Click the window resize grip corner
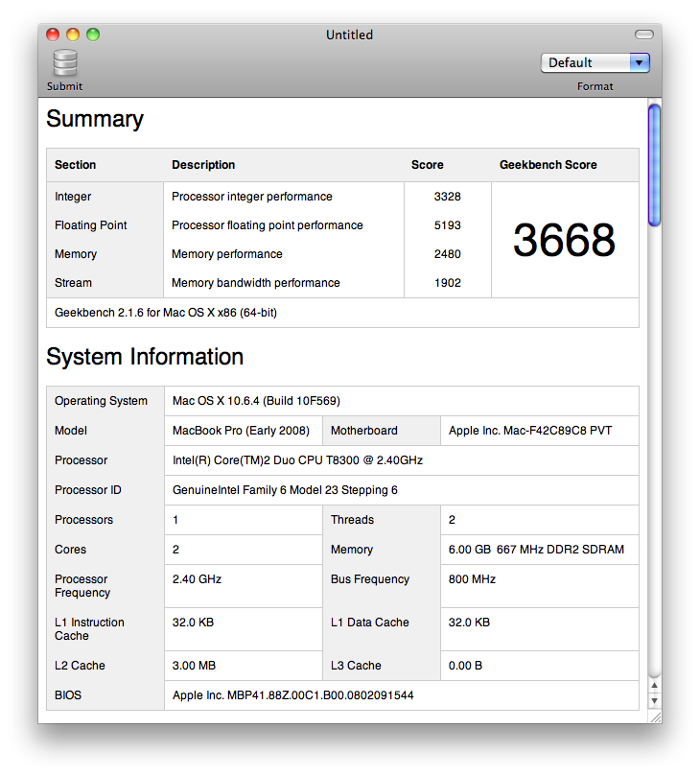 pyautogui.click(x=655, y=717)
